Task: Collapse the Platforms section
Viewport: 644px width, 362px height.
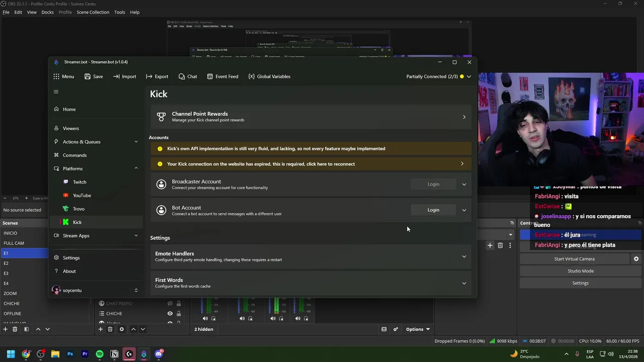Action: [96, 168]
